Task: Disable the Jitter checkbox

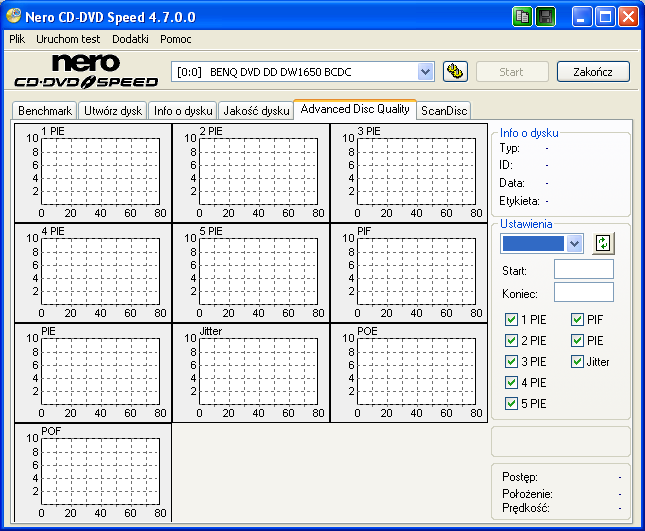Action: pyautogui.click(x=578, y=362)
